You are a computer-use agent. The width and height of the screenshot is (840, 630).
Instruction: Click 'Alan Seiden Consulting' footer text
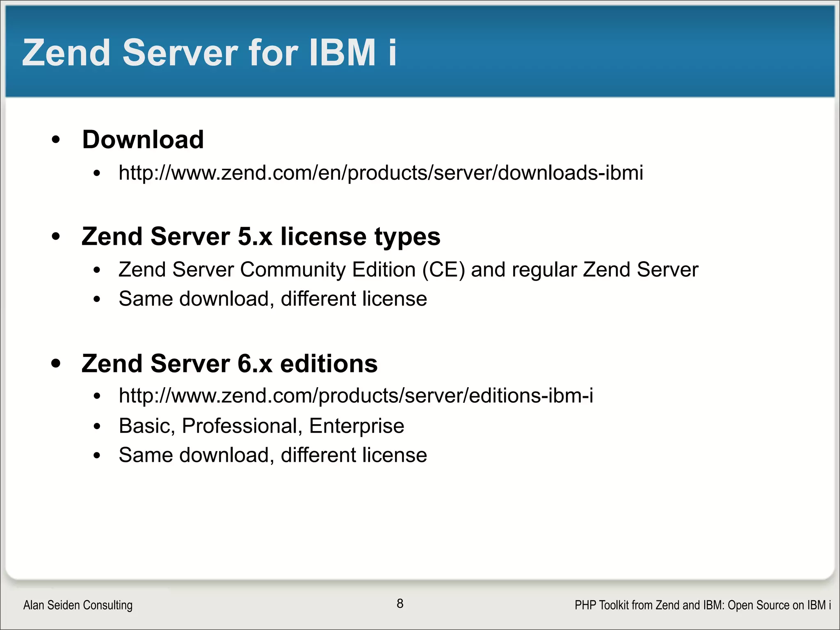pos(78,605)
